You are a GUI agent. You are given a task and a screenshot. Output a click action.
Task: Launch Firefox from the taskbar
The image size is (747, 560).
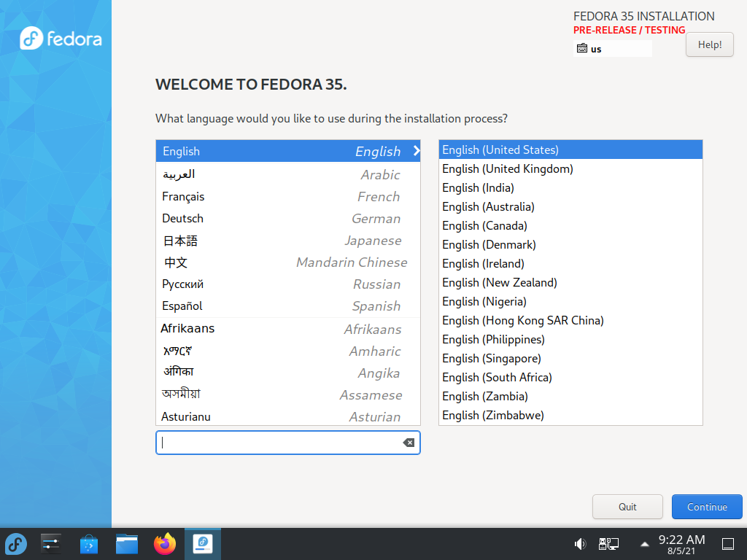click(165, 544)
